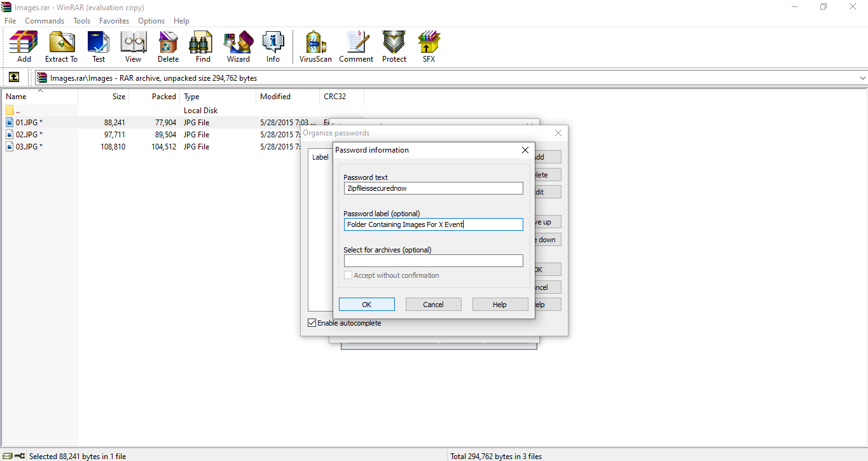This screenshot has width=868, height=461.
Task: Click the SFX toolbar icon
Action: tap(429, 47)
